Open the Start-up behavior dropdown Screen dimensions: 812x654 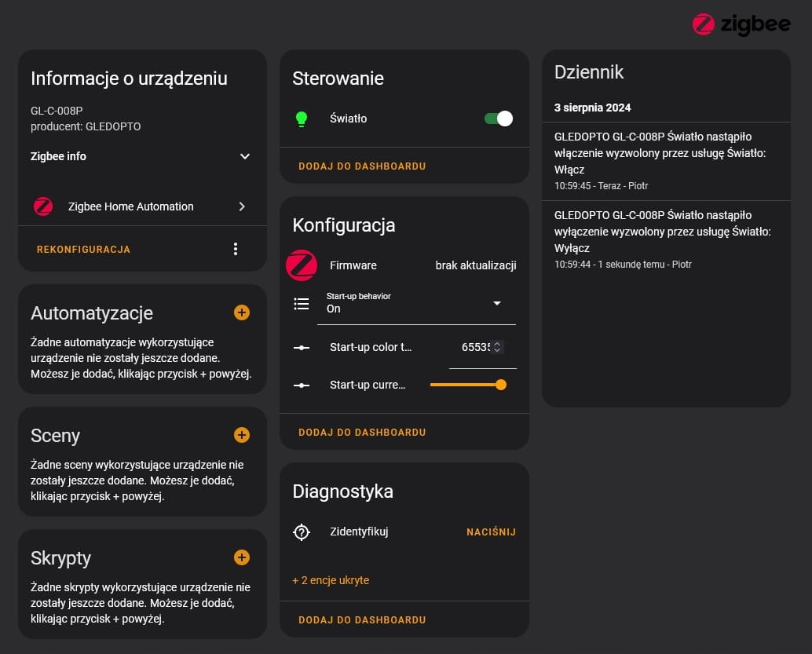(x=496, y=304)
